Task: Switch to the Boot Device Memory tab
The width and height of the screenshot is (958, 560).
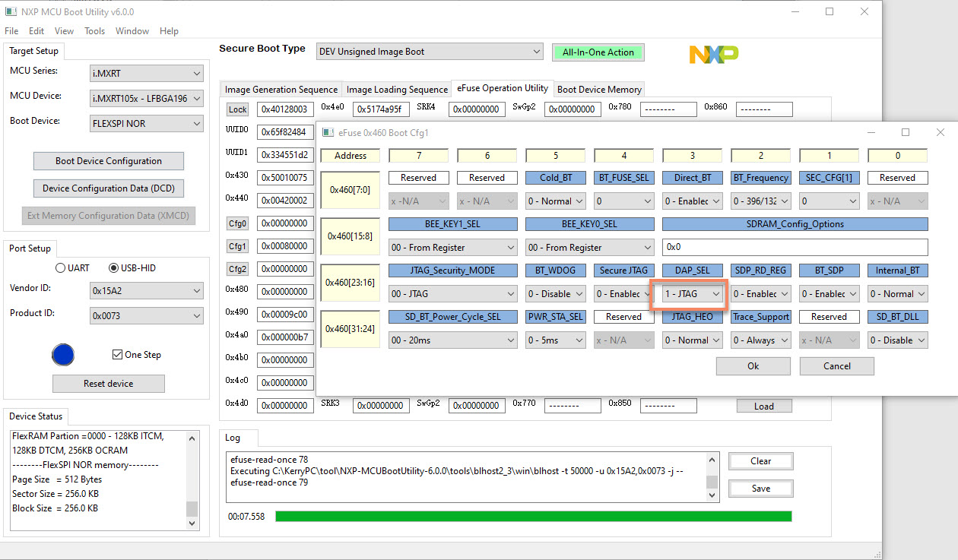Action: click(599, 89)
